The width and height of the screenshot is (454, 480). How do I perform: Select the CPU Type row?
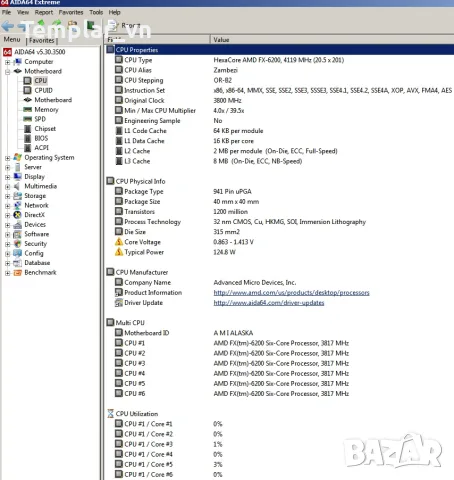pyautogui.click(x=280, y=60)
